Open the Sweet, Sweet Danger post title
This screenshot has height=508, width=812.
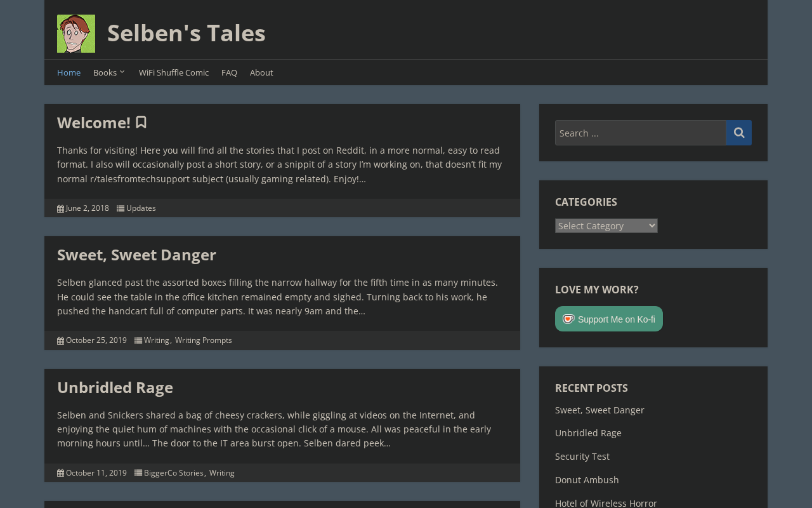[x=136, y=255]
